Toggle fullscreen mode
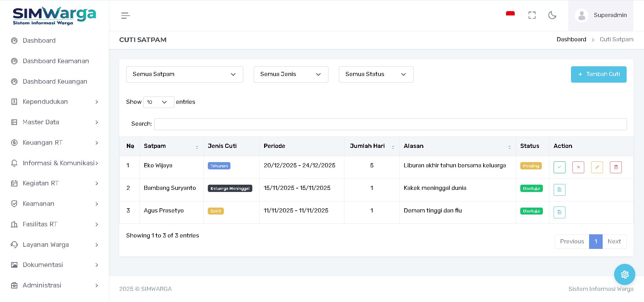The image size is (644, 302). (x=532, y=15)
